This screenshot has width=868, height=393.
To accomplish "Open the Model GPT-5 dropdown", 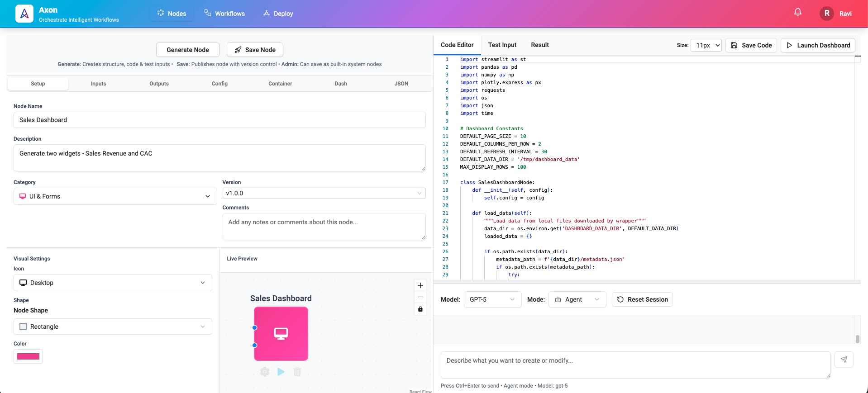I will tap(492, 299).
